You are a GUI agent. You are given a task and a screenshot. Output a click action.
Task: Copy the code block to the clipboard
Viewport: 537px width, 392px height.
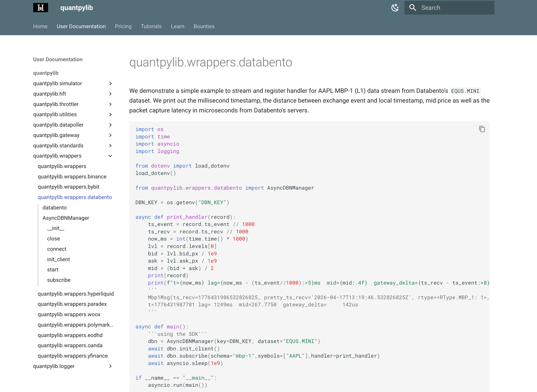click(482, 129)
